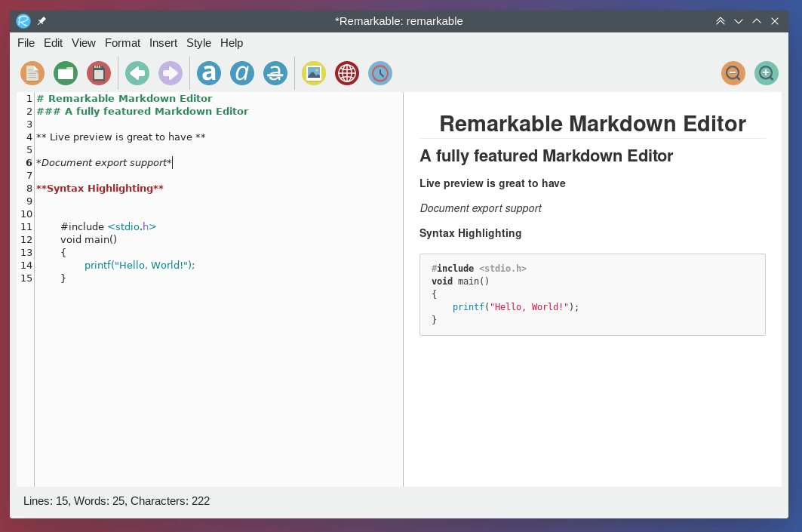Place cursor on the Syntax Highlighting line in editor

(100, 189)
